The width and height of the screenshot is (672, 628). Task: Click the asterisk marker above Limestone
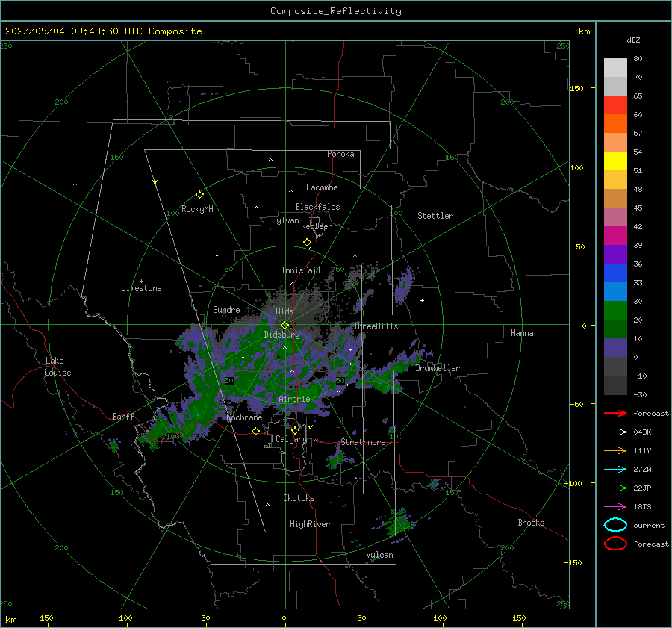(141, 282)
